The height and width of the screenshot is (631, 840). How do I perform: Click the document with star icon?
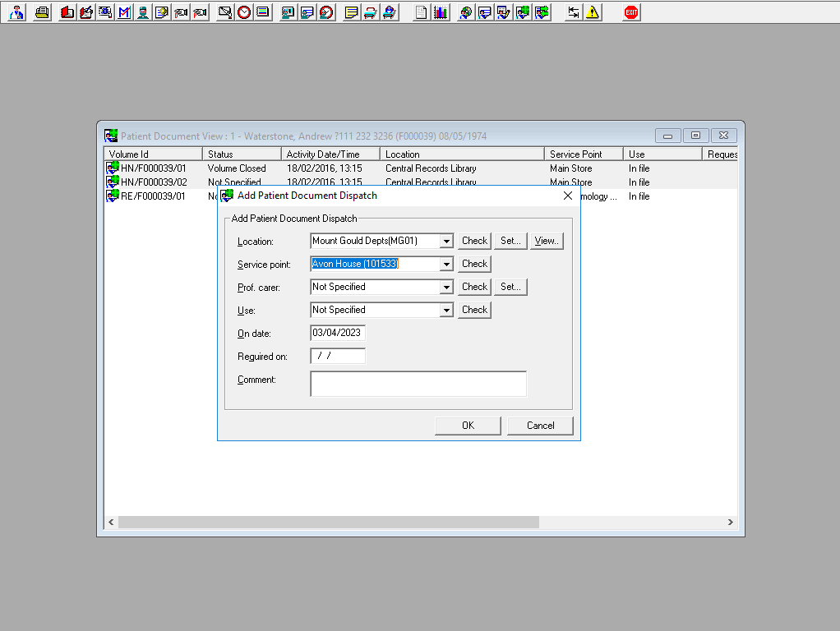[162, 12]
